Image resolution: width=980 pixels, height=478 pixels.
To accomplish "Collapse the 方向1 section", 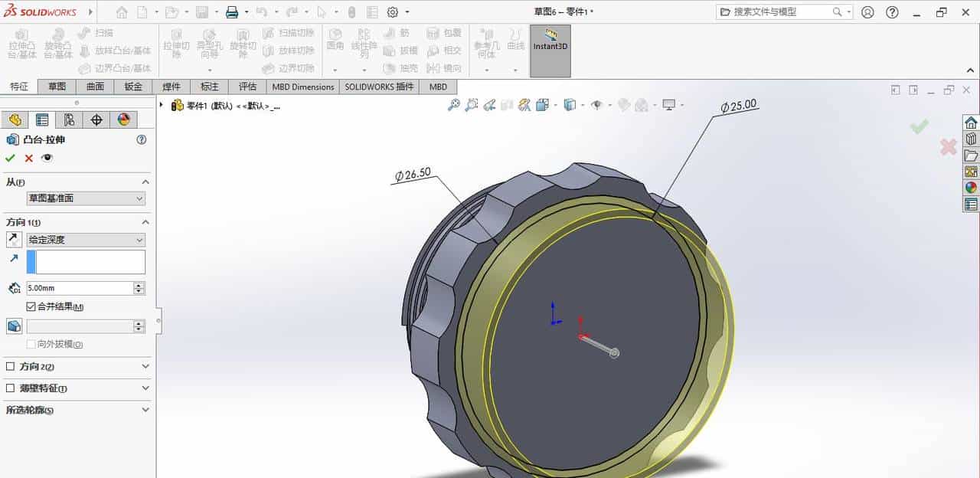I will click(145, 221).
